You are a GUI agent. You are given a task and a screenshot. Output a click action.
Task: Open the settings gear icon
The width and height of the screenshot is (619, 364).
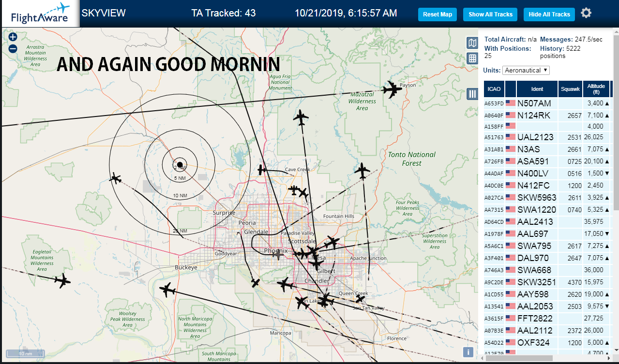pyautogui.click(x=586, y=13)
